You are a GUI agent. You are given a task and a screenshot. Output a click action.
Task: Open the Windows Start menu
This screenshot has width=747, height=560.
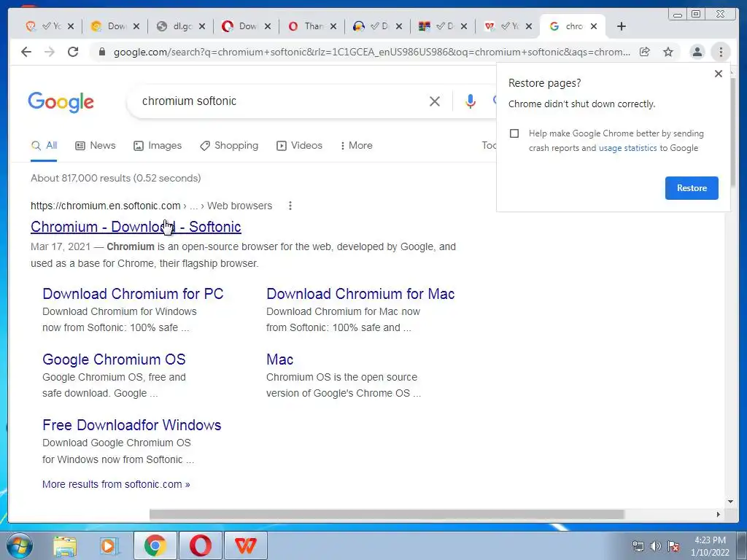[x=20, y=545]
